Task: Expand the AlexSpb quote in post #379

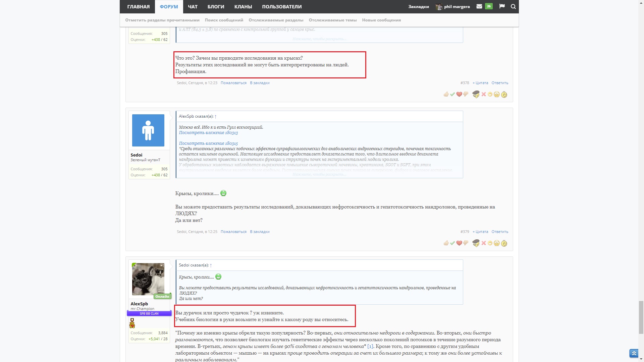Action: (319, 174)
